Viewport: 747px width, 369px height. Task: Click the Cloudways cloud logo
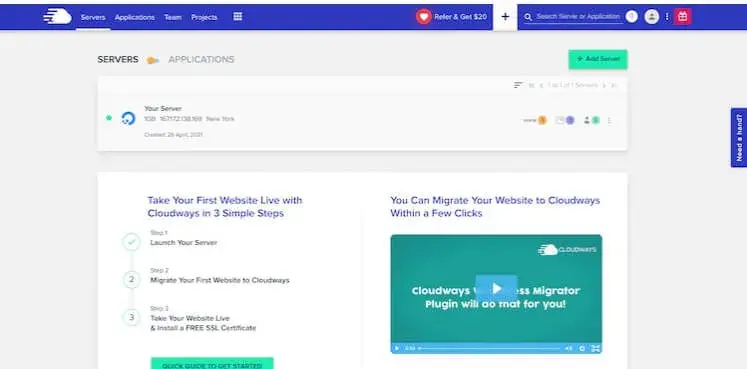click(x=57, y=17)
